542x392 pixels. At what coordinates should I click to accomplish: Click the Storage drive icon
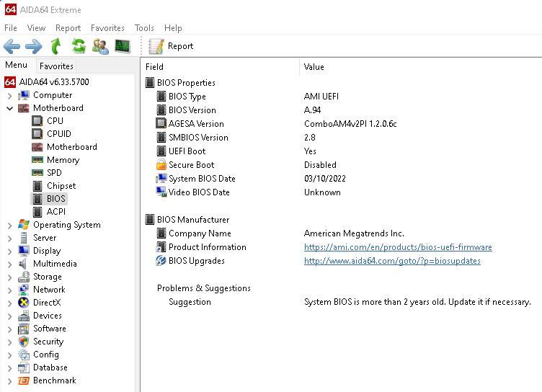pyautogui.click(x=24, y=277)
